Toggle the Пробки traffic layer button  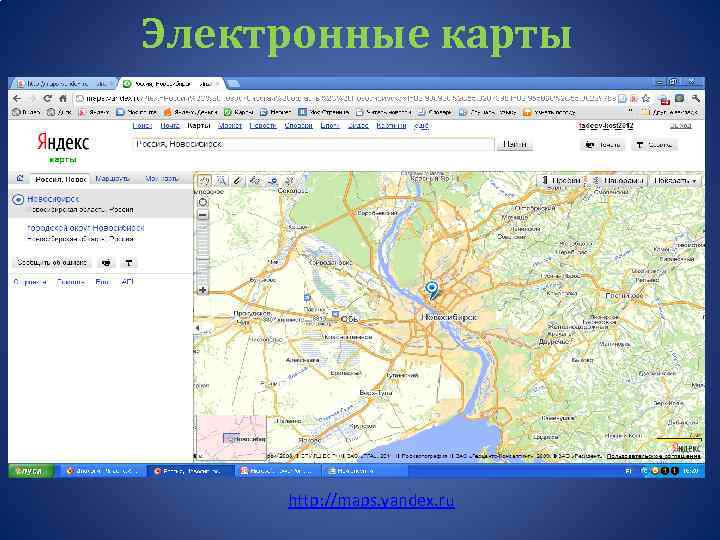point(562,181)
